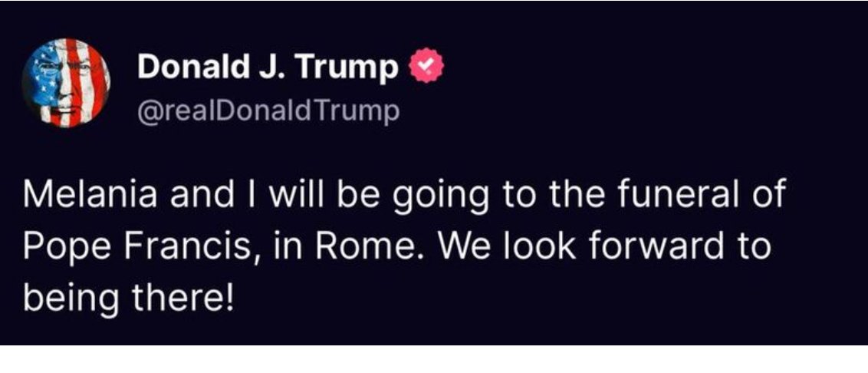
Task: Open the Donald J. Trump display name
Action: 268,68
